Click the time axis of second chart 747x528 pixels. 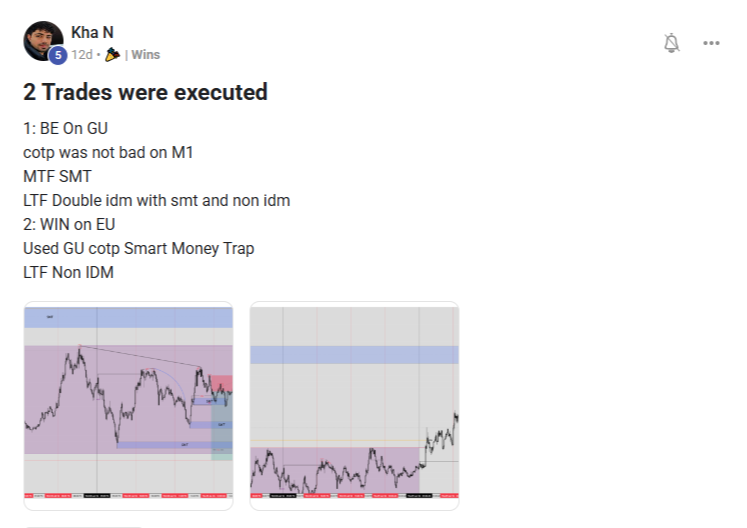click(354, 496)
